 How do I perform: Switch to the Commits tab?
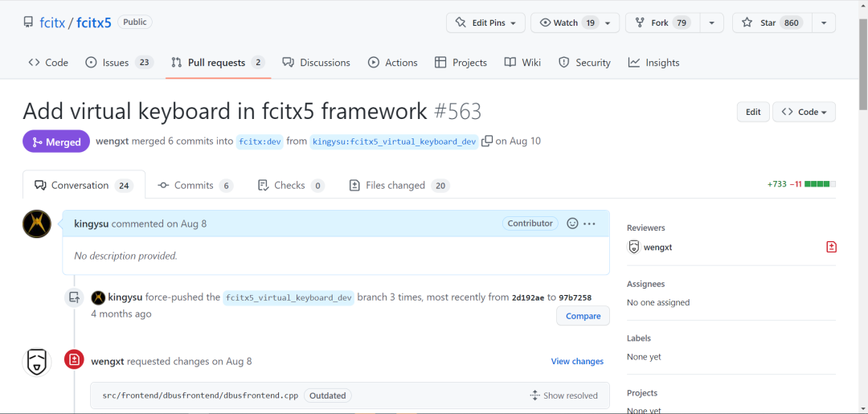194,186
